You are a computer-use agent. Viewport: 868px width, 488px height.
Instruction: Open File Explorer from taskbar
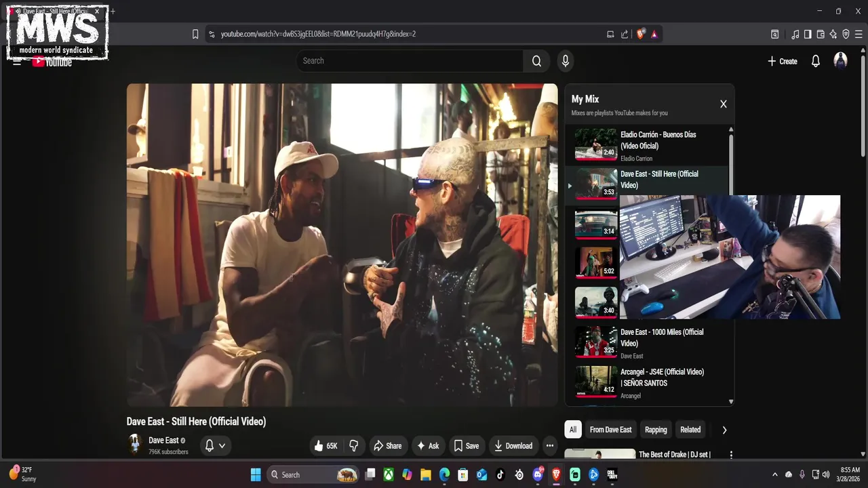pos(425,474)
